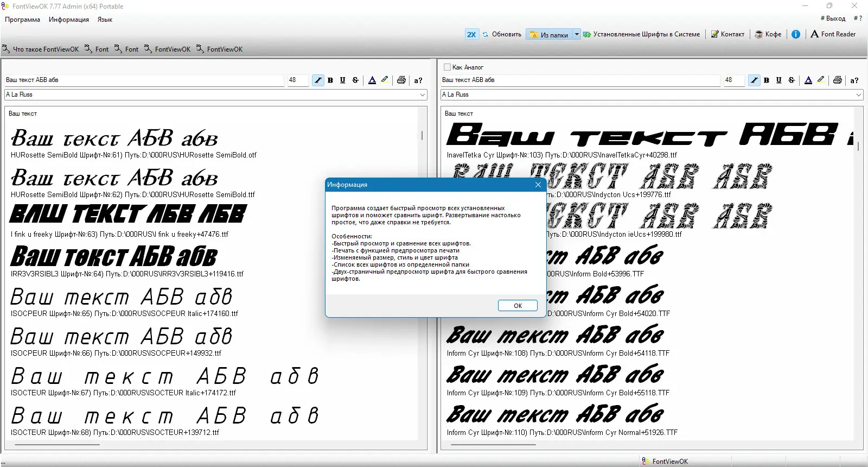
Task: Click the right pane vertical scrollbar thumb
Action: [858, 146]
